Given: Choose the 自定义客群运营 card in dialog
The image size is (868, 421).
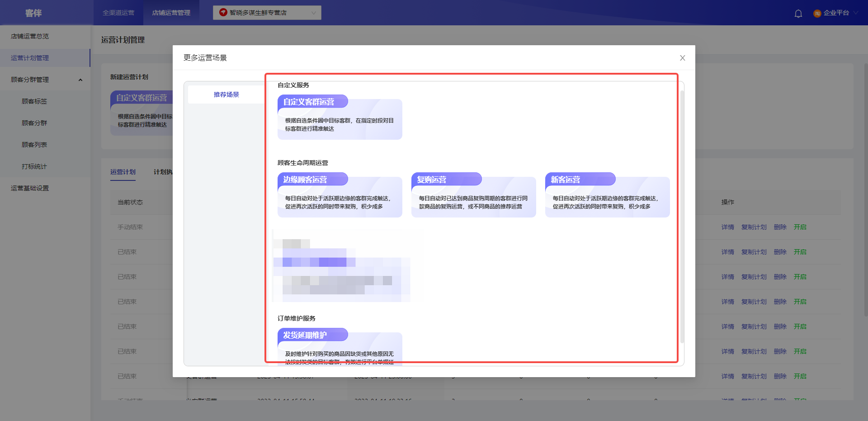Looking at the screenshot, I should [340, 117].
